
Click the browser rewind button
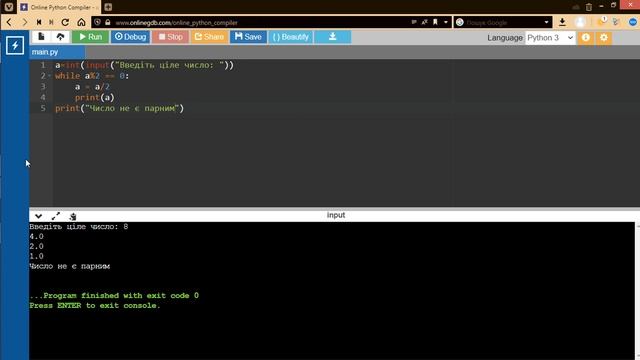coord(39,22)
